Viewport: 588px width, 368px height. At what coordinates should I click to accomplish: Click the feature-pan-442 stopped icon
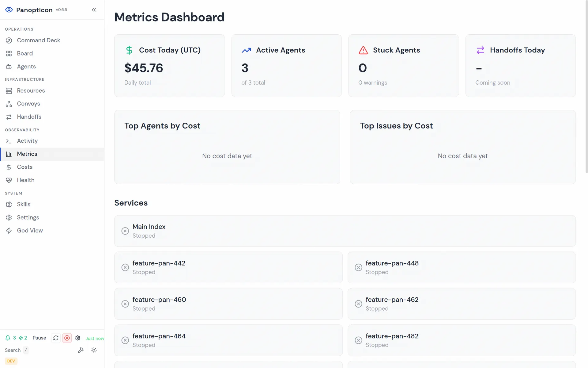click(x=125, y=267)
